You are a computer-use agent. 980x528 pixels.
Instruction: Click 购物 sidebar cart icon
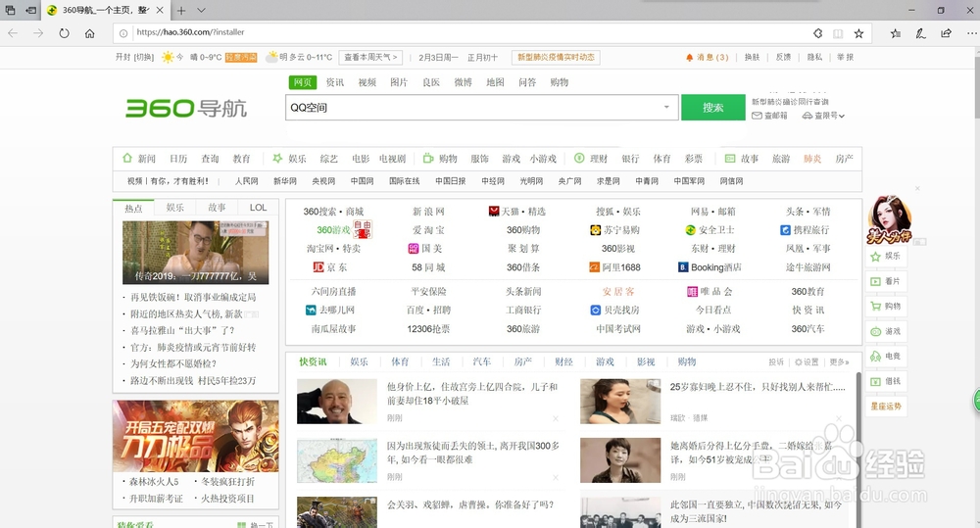[875, 307]
